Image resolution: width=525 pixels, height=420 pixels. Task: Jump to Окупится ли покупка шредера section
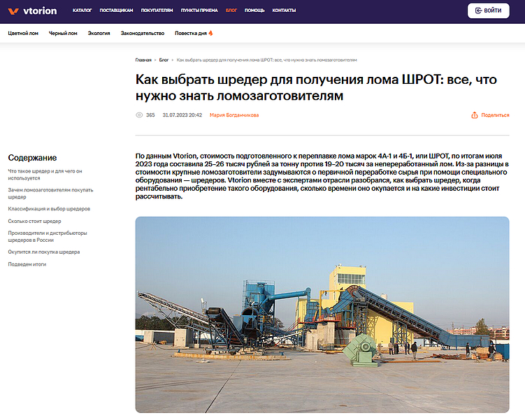[x=44, y=252]
